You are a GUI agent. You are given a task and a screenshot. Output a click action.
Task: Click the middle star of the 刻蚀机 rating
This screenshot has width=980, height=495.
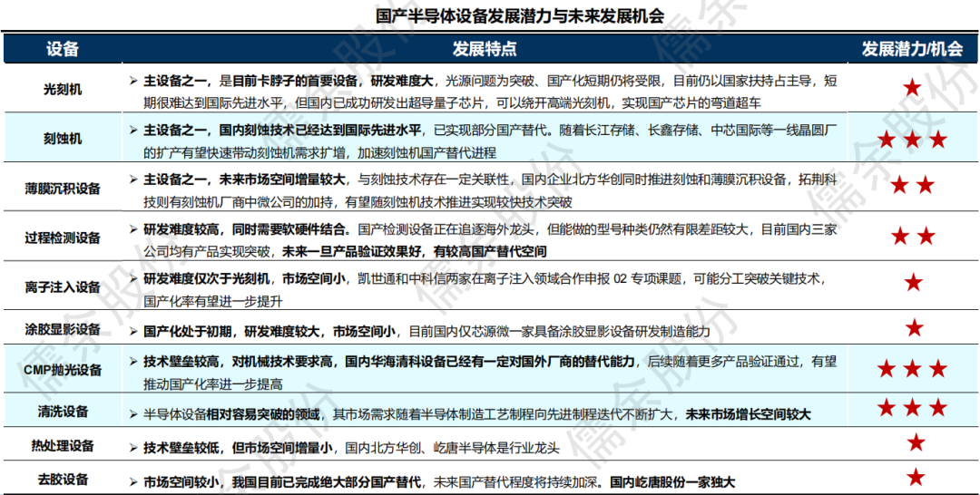point(913,140)
